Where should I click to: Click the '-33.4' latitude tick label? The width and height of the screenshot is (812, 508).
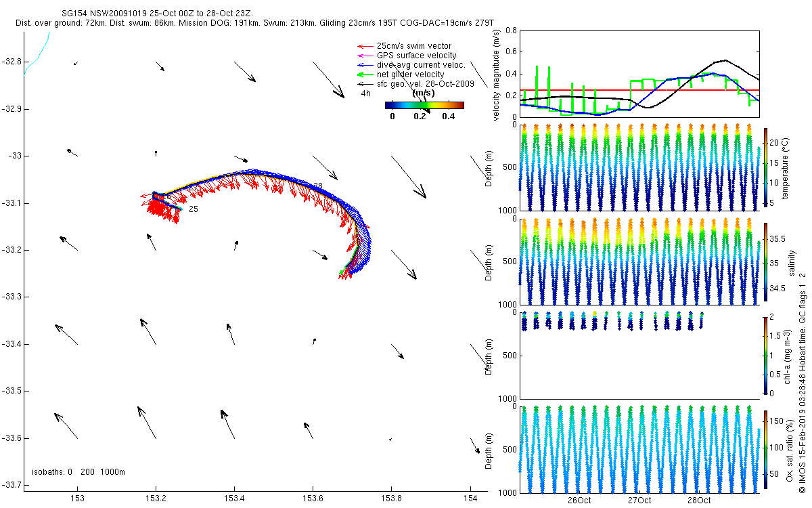[x=12, y=344]
